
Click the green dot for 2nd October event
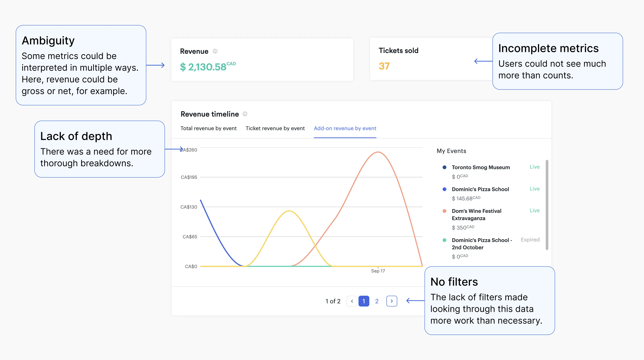444,240
